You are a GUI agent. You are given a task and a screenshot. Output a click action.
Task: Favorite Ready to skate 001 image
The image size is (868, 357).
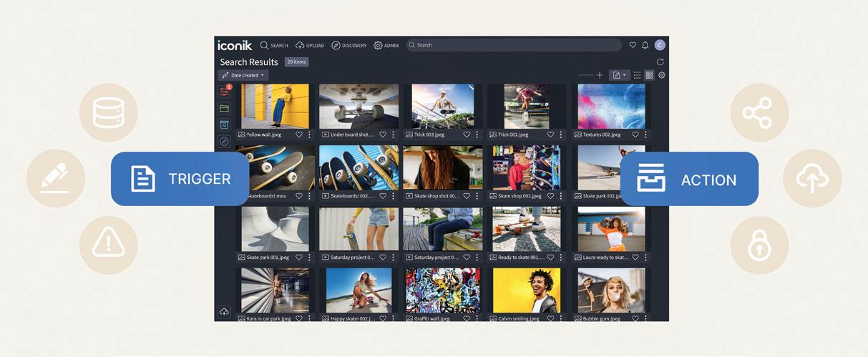(550, 258)
